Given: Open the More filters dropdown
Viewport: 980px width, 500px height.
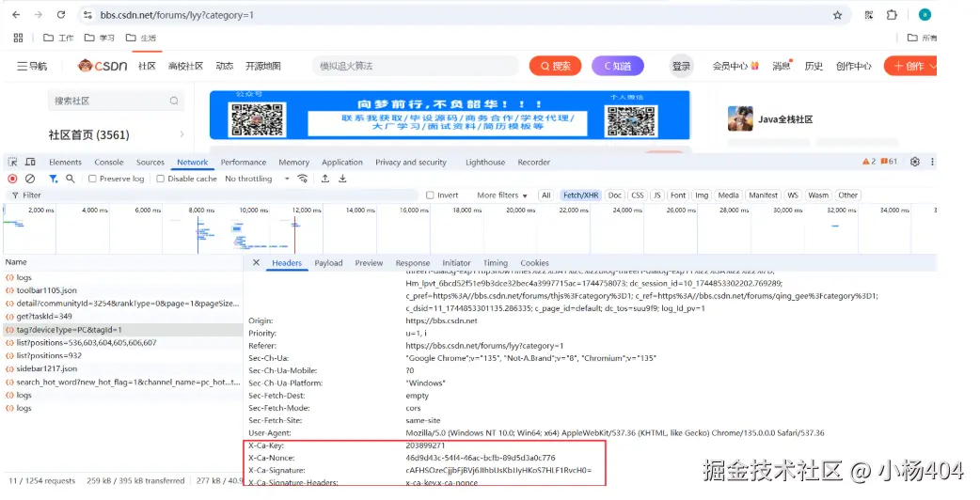Looking at the screenshot, I should click(x=502, y=195).
